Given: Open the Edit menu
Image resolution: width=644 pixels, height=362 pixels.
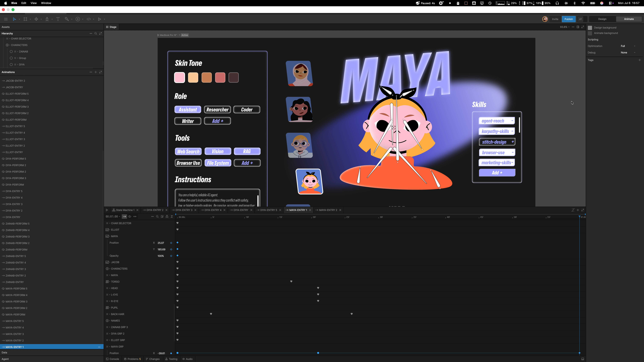Looking at the screenshot, I should pos(24,3).
